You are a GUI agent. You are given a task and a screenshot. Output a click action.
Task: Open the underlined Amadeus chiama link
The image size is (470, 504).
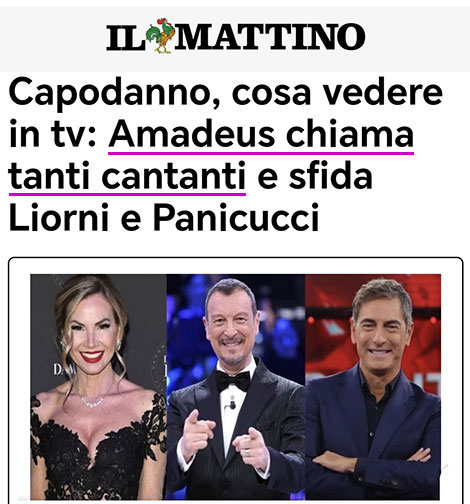coord(261,134)
